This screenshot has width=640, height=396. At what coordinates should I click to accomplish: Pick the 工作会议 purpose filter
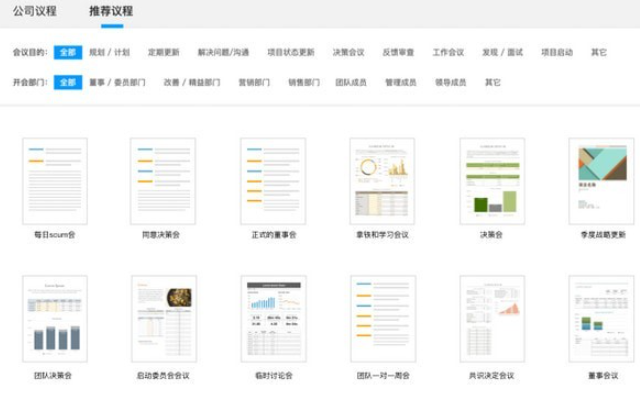pyautogui.click(x=448, y=52)
